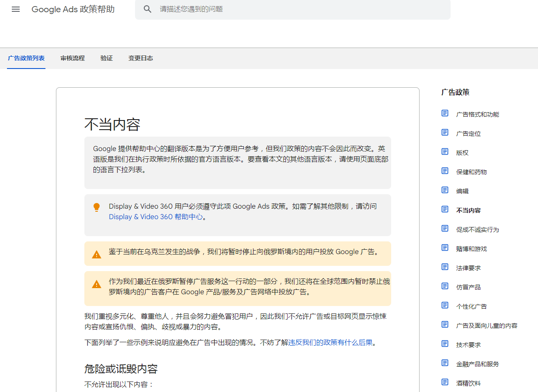Click document icon beside 广告定位
The height and width of the screenshot is (392, 538).
pos(445,133)
